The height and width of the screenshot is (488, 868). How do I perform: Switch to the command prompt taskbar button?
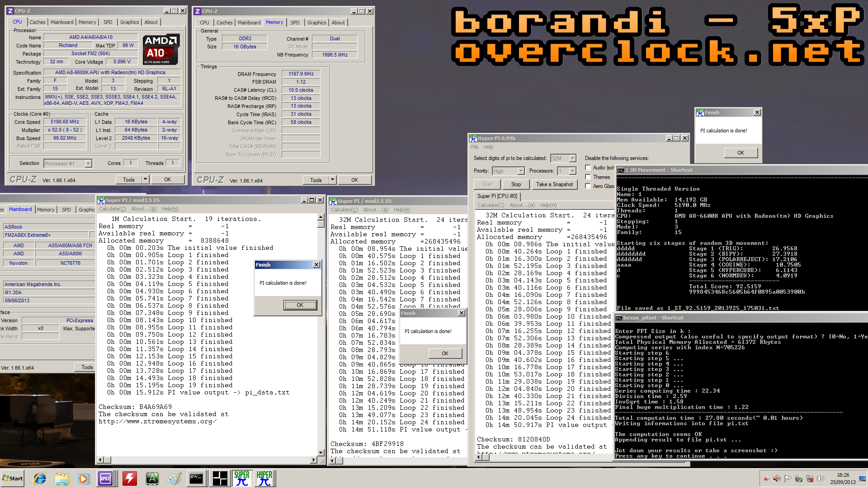coord(196,478)
